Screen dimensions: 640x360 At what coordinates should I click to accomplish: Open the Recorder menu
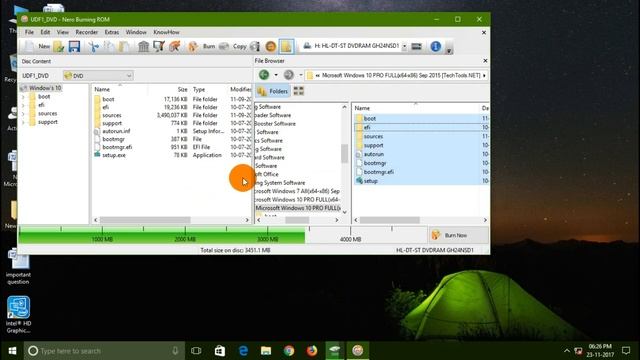[87, 32]
